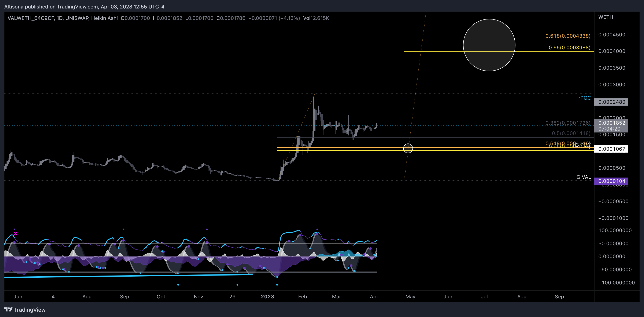Click the white 0.0001067 price tag
Image resolution: width=644 pixels, height=317 pixels.
tap(611, 149)
